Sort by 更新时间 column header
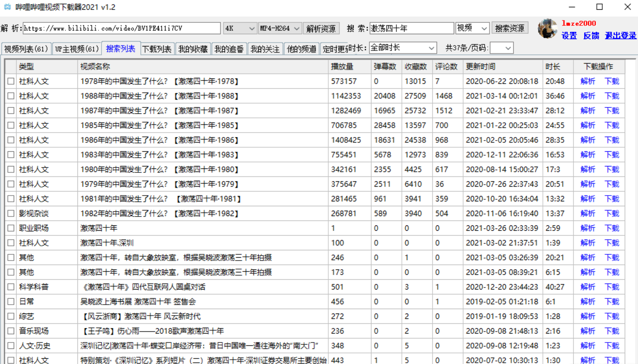Image resolution: width=638 pixels, height=364 pixels. tap(503, 67)
